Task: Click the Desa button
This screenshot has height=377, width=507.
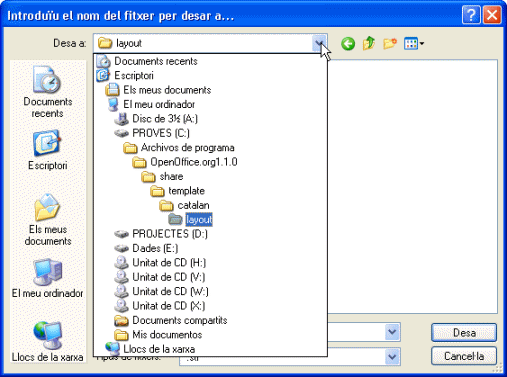Action: [464, 332]
